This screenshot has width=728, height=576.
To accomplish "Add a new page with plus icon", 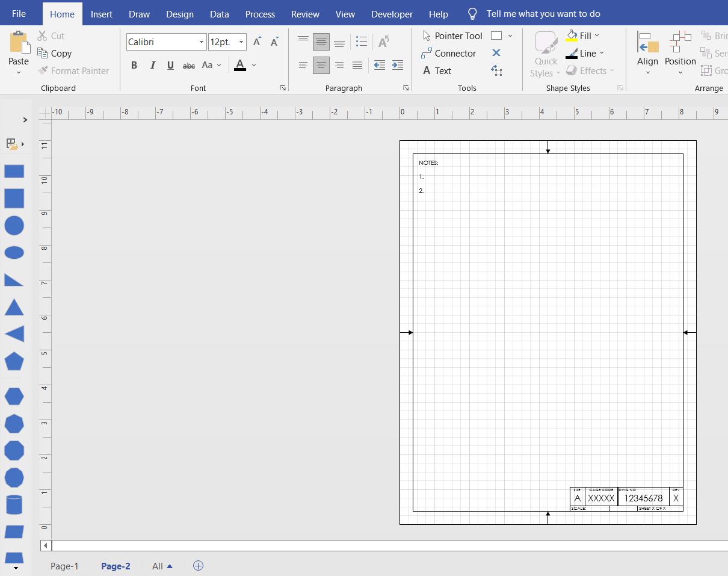I will coord(198,566).
